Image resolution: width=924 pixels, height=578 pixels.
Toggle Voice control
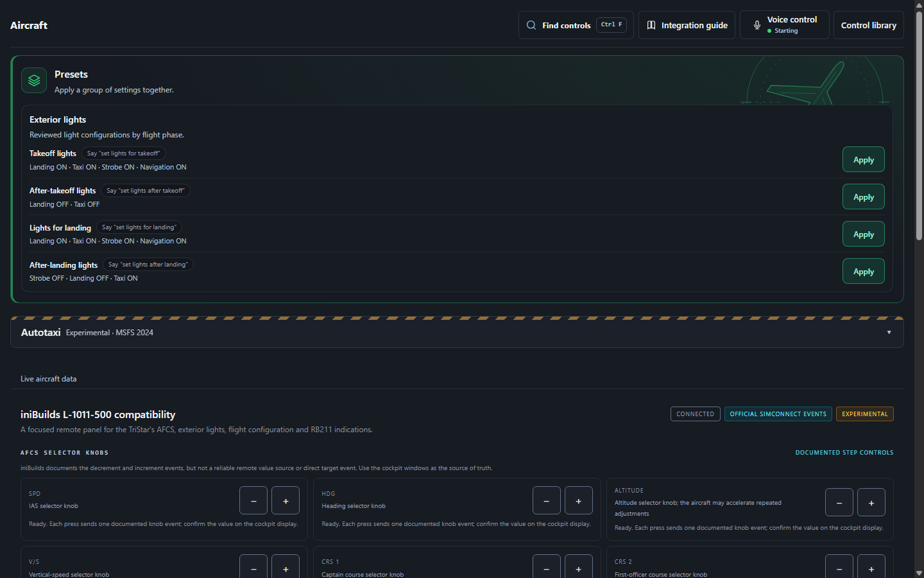(x=785, y=25)
